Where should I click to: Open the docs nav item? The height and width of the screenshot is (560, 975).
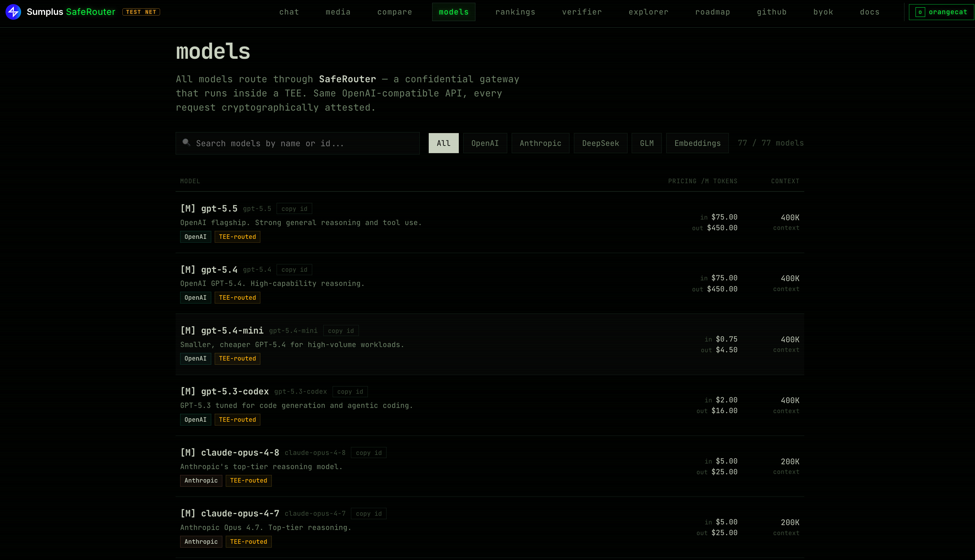coord(870,12)
